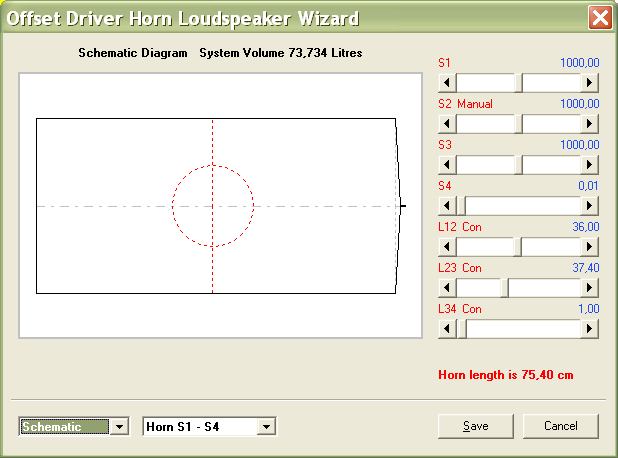This screenshot has height=458, width=618.
Task: Increase L23 Con with right arrow
Action: click(589, 288)
